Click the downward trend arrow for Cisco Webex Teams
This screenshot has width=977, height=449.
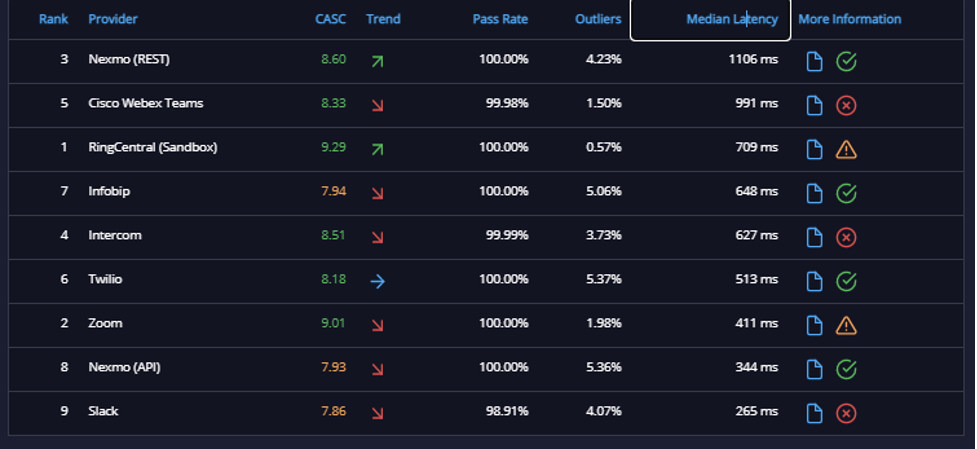[x=377, y=106]
